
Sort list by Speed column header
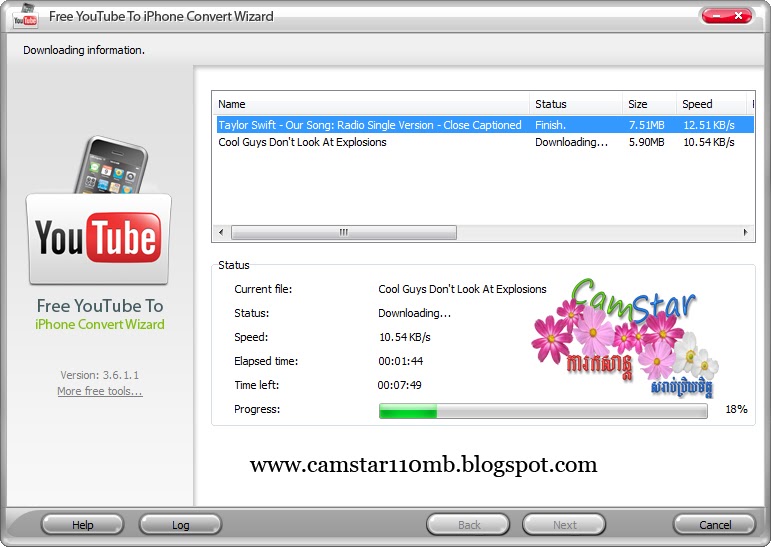click(712, 104)
